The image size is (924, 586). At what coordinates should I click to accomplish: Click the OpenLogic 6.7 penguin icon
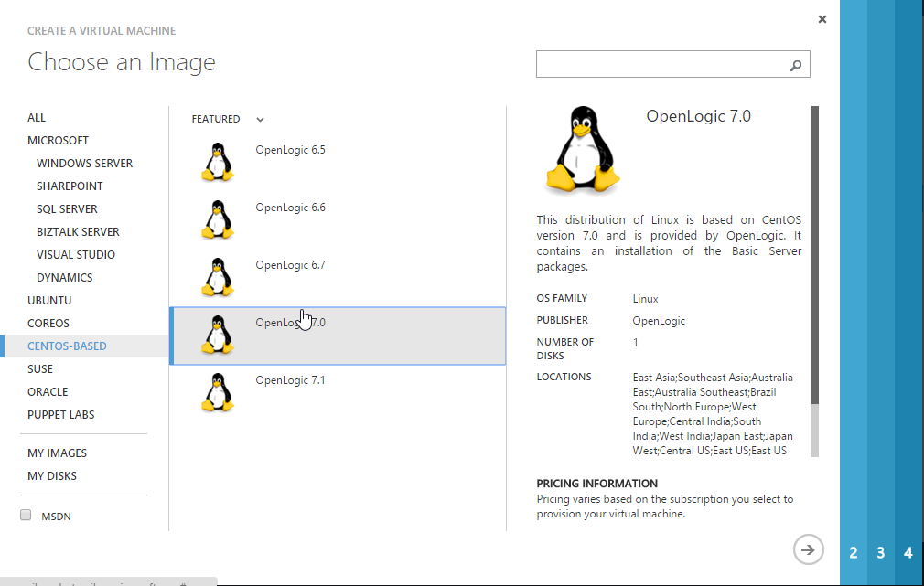pos(218,277)
